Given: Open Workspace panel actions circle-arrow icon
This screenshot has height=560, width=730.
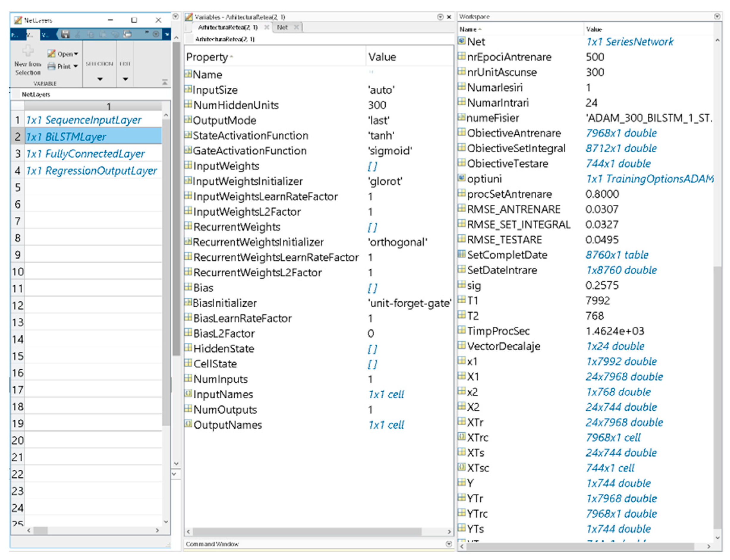Looking at the screenshot, I should [717, 16].
